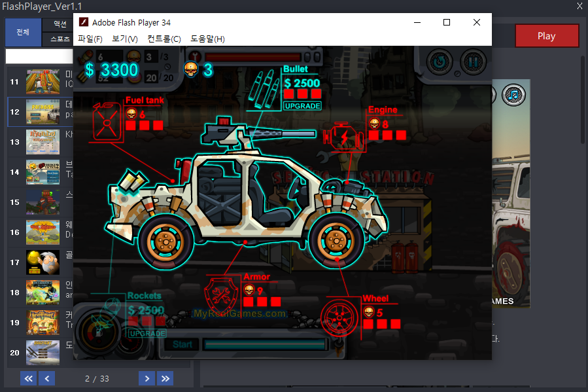Select the 액션 category tab
Image resolution: width=588 pixels, height=392 pixels.
60,24
